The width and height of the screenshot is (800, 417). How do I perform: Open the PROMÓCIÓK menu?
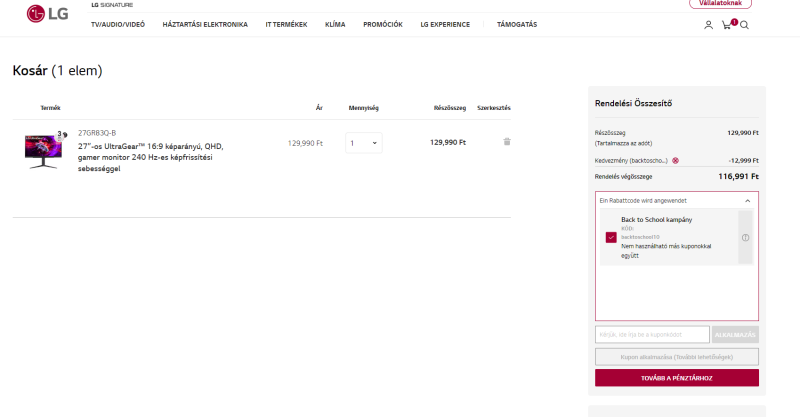pos(383,24)
